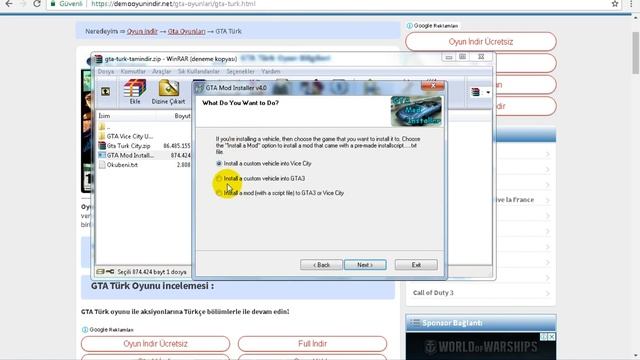Go Back in the GTA Mod Installer wizard
Screen dimensions: 640x360
tap(321, 265)
